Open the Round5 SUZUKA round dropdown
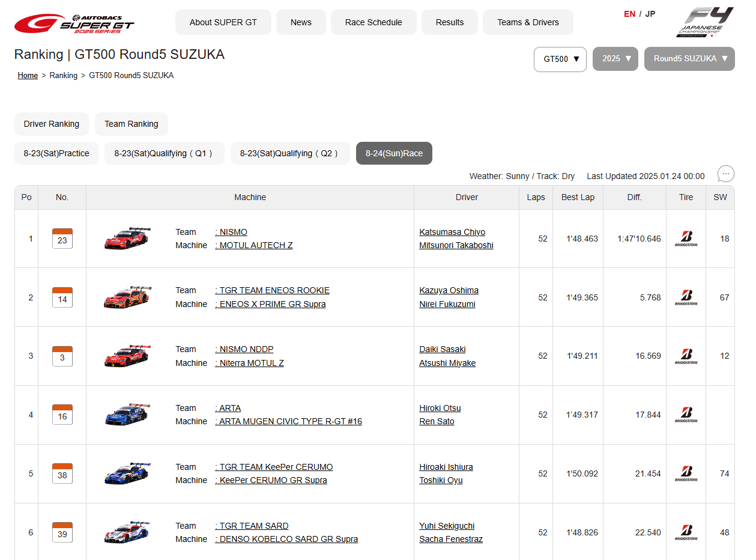This screenshot has width=756, height=560. (689, 59)
